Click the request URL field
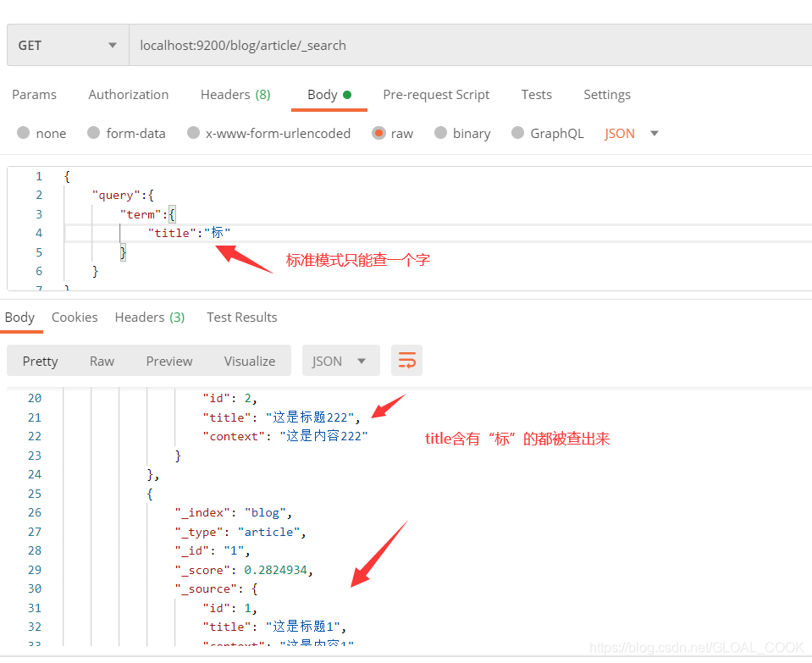The height and width of the screenshot is (663, 812). (x=470, y=45)
